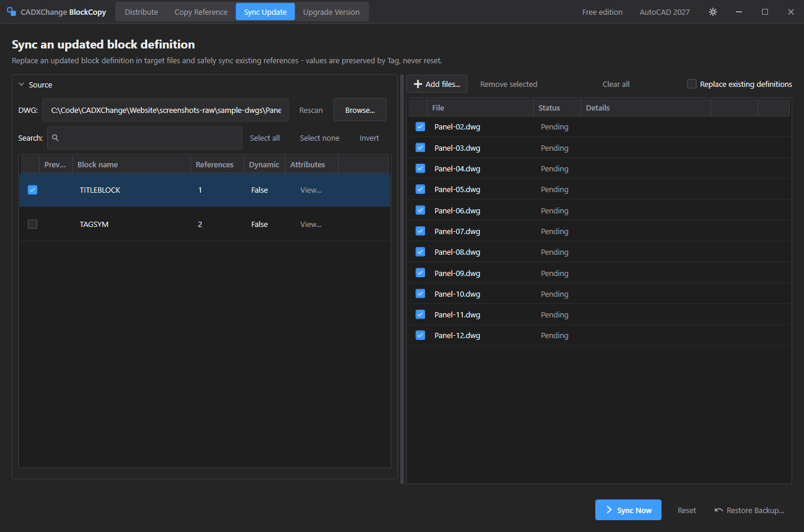Screen dimensions: 804x532
Task: Sort by Block name column header
Action: [131, 164]
